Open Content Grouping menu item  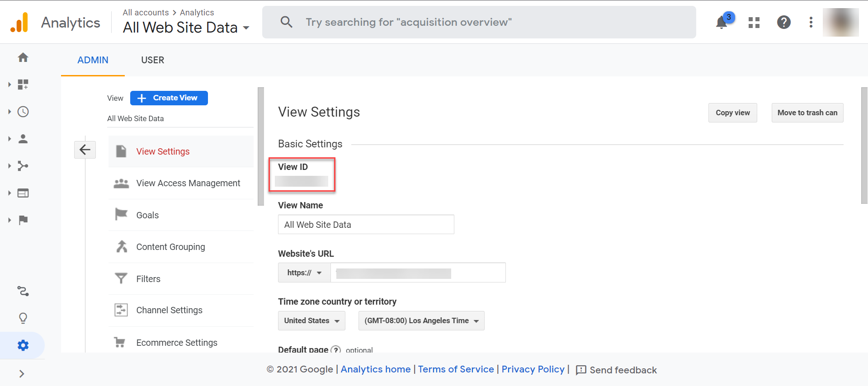pyautogui.click(x=181, y=247)
